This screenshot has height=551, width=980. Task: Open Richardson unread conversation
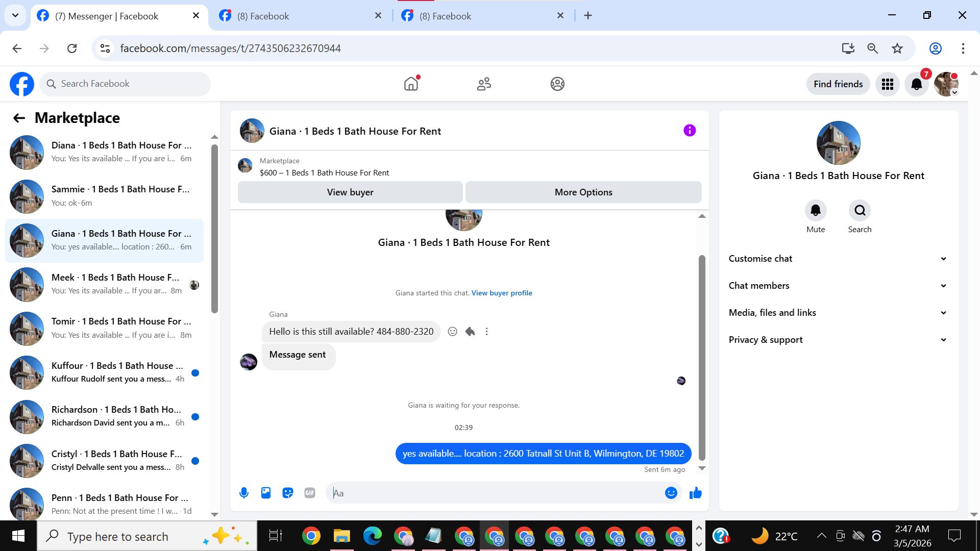click(104, 417)
